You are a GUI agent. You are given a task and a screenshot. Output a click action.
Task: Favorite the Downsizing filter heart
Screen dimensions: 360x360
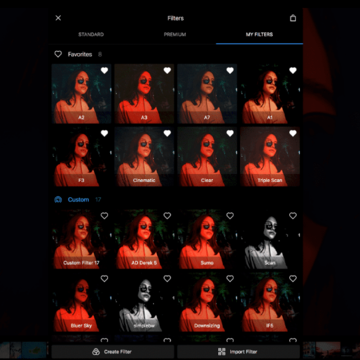230,278
